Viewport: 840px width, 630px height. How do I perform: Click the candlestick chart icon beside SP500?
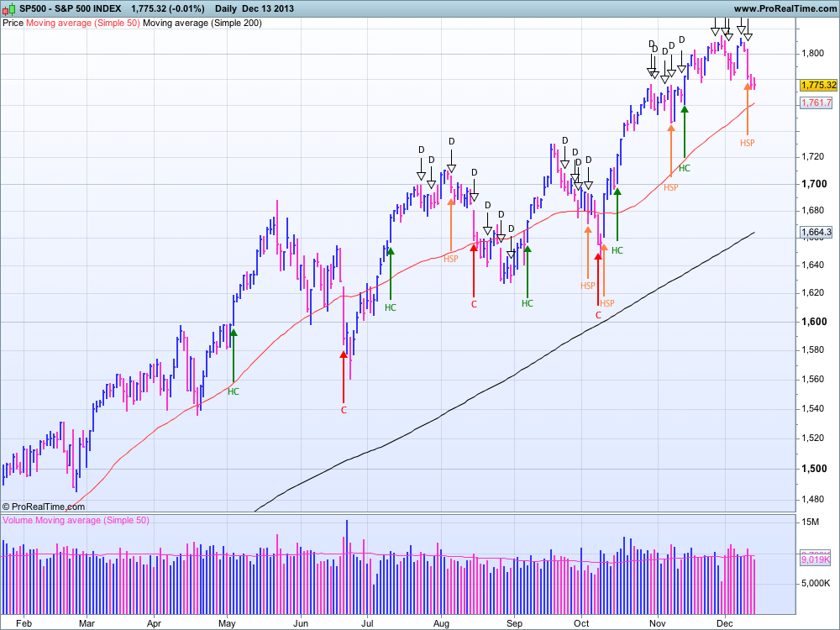point(9,8)
